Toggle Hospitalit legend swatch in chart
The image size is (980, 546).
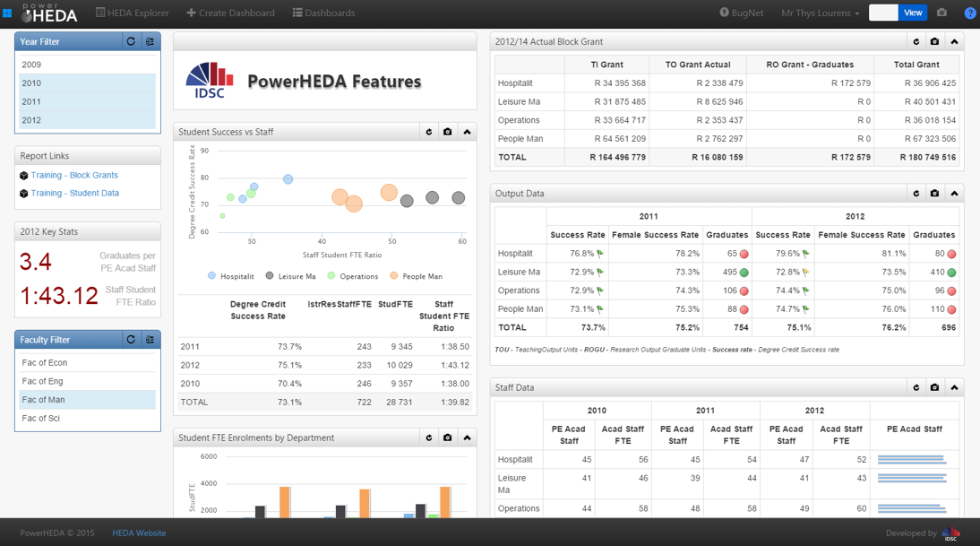pyautogui.click(x=212, y=276)
